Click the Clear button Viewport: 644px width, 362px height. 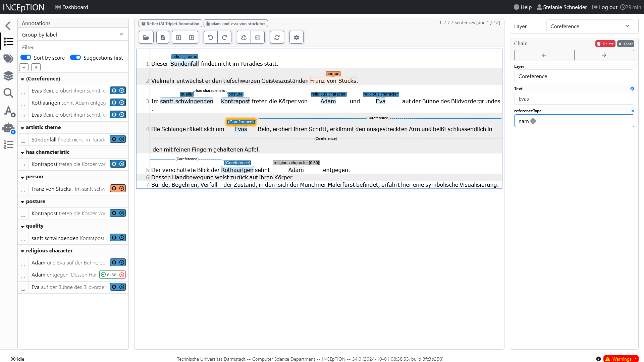(626, 44)
